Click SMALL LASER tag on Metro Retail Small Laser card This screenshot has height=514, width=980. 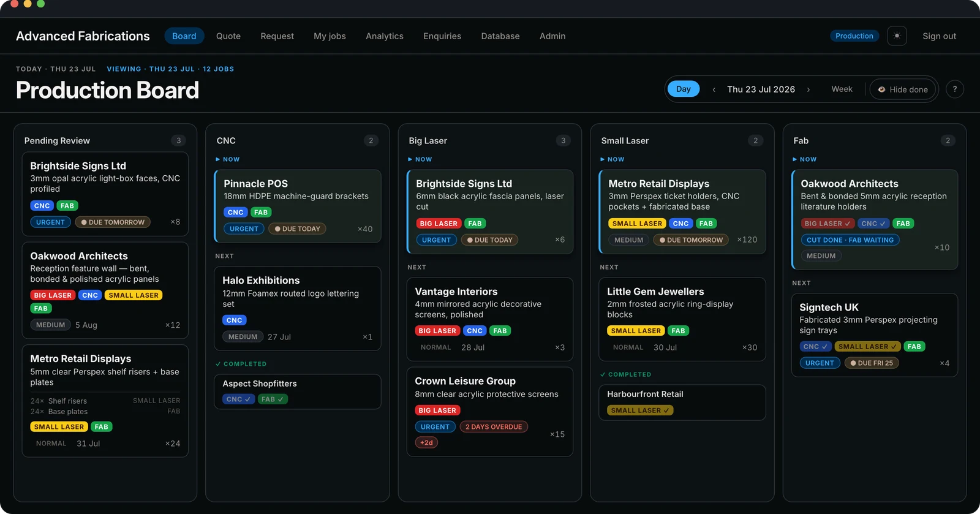click(638, 224)
